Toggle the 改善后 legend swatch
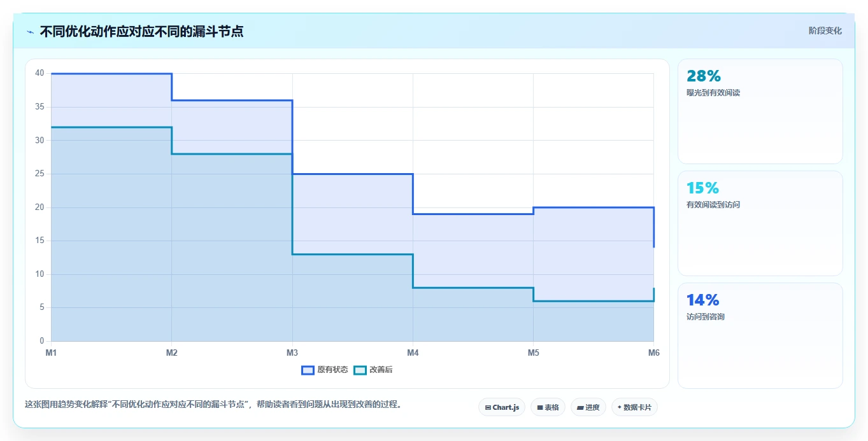This screenshot has height=441, width=868. 360,370
